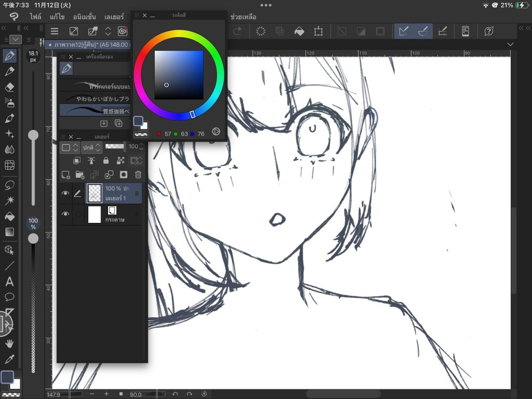
Task: Select the Decoration sparkle tool
Action: tap(10, 134)
